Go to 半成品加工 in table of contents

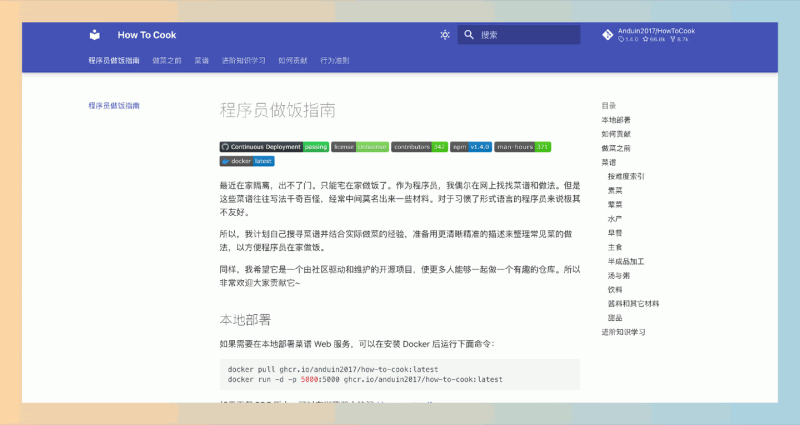click(x=626, y=261)
